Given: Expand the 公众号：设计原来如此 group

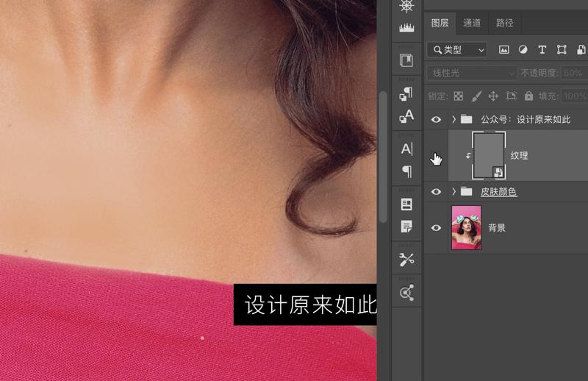Looking at the screenshot, I should 454,119.
